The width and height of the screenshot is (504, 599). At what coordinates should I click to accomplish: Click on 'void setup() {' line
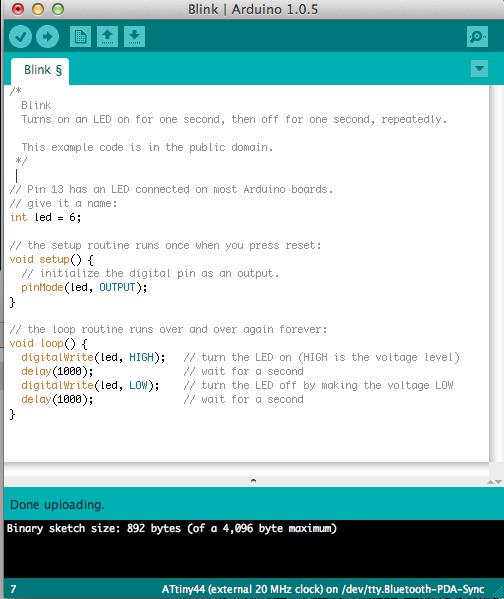[52, 260]
